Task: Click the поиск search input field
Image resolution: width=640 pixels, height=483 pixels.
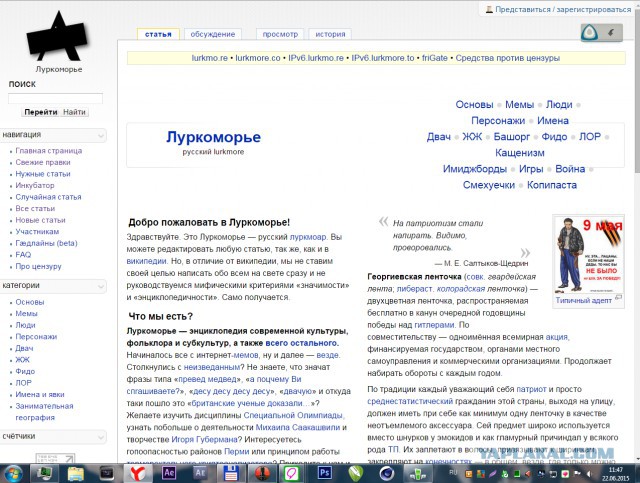Action: tap(55, 98)
